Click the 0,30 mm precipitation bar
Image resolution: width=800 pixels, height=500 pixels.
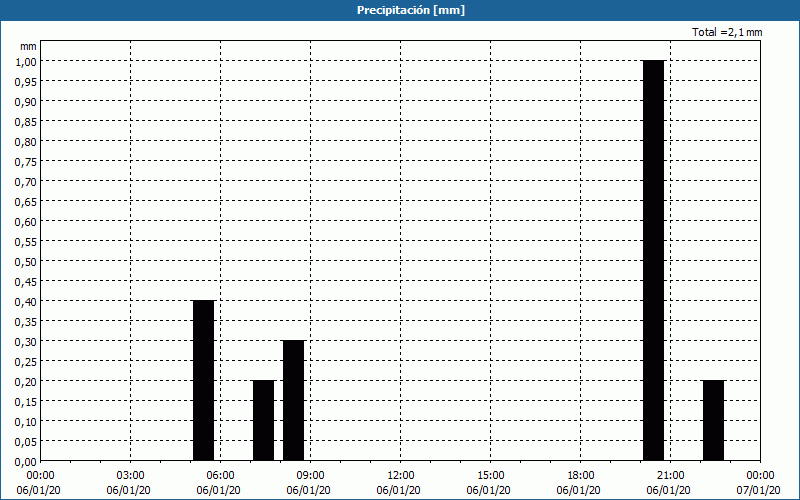(x=293, y=401)
